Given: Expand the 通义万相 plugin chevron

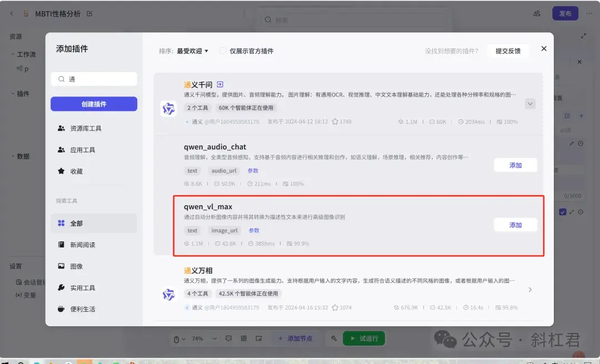Looking at the screenshot, I should click(x=530, y=290).
